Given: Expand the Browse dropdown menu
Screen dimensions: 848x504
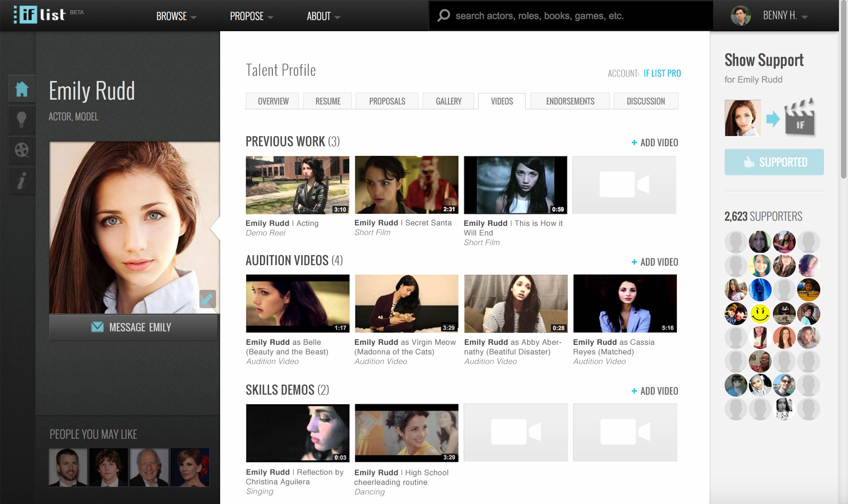Looking at the screenshot, I should point(176,16).
